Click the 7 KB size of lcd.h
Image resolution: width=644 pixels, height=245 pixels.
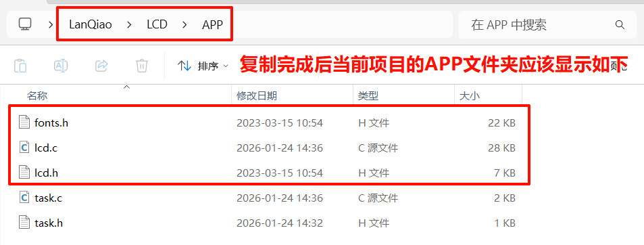coord(504,173)
